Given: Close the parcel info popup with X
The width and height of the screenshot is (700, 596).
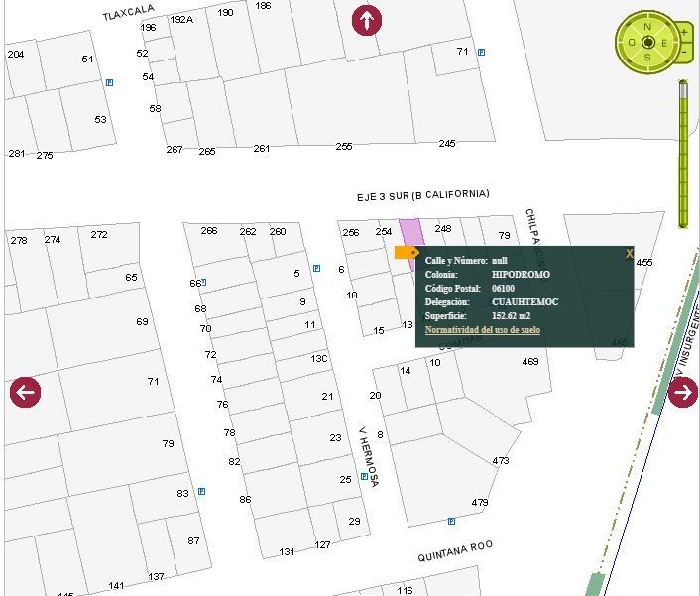Looking at the screenshot, I should (630, 254).
